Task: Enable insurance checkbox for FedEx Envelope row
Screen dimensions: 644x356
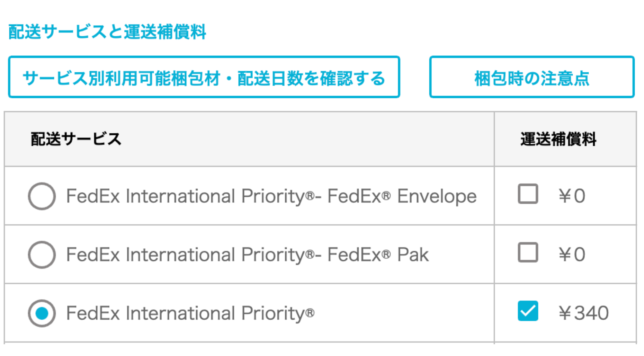Action: [x=528, y=194]
